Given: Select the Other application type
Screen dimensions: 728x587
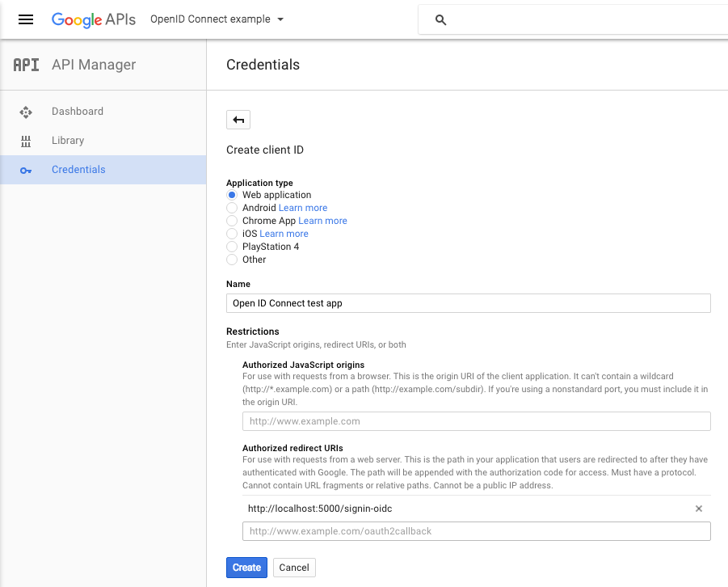Looking at the screenshot, I should tap(232, 260).
